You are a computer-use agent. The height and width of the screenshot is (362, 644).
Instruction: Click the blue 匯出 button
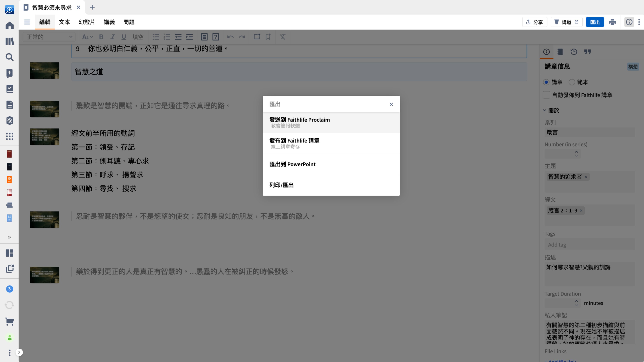point(595,22)
